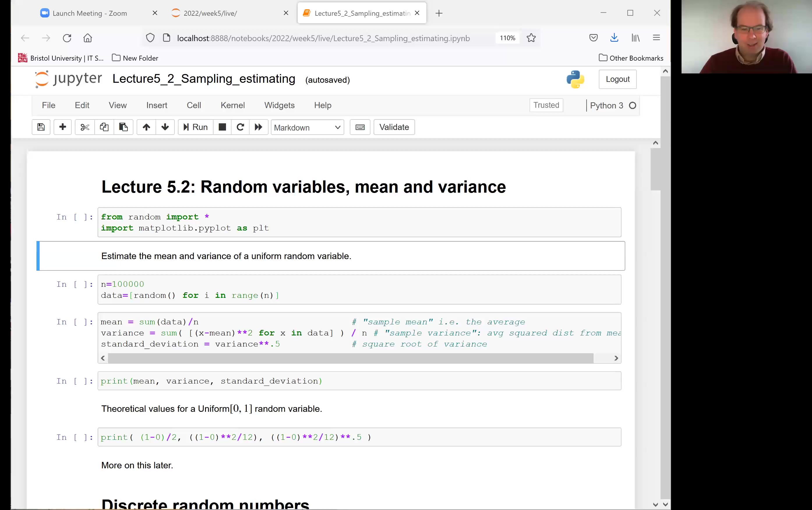Paste a cell using the clipboard icon
This screenshot has height=510, width=812.
123,127
